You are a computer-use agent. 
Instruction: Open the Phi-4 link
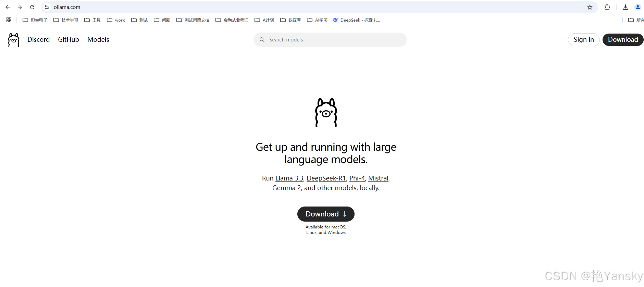click(357, 178)
